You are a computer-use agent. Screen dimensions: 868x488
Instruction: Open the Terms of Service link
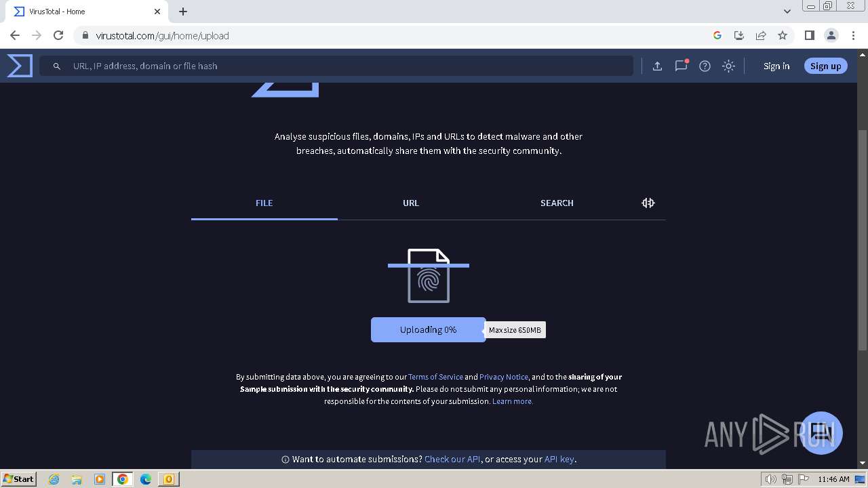(435, 377)
